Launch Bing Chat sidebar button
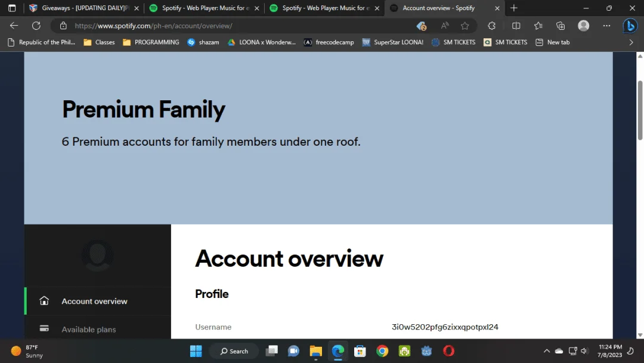 [630, 26]
